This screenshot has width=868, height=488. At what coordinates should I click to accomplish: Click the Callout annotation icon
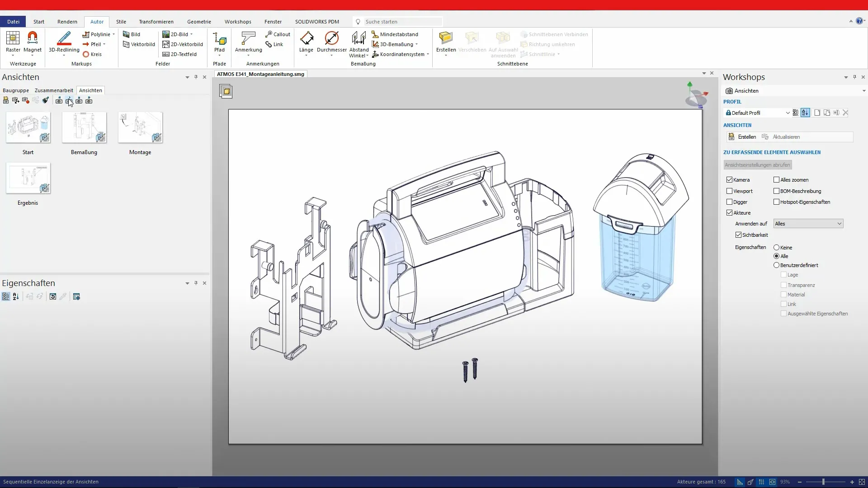point(269,34)
